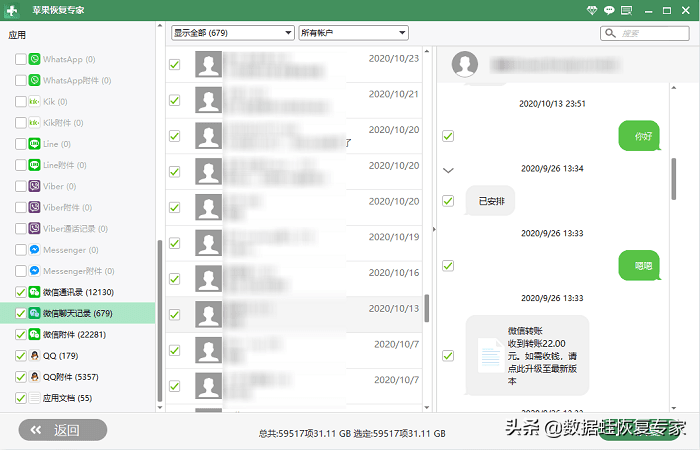Image resolution: width=700 pixels, height=450 pixels.
Task: Select QQ附件 (5357) category
Action: tap(78, 377)
